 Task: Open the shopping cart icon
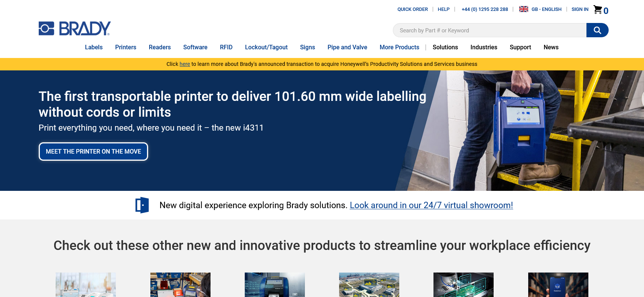(x=597, y=9)
